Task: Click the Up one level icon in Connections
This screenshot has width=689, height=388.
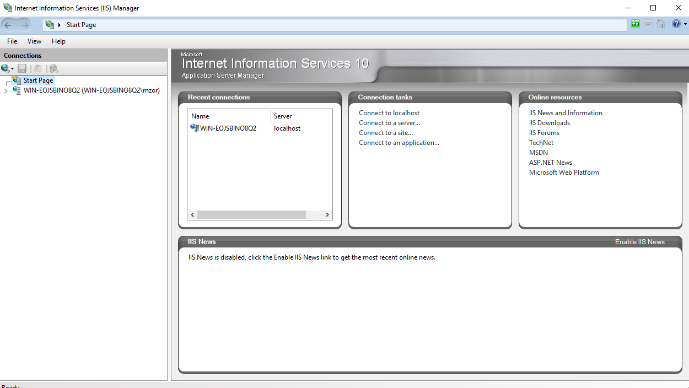Action: tap(38, 69)
